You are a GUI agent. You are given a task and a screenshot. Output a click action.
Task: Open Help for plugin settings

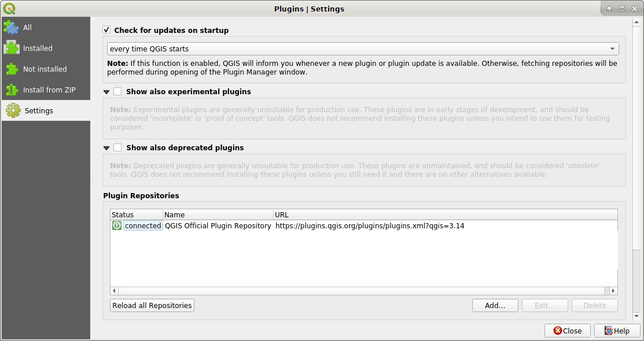pos(617,331)
